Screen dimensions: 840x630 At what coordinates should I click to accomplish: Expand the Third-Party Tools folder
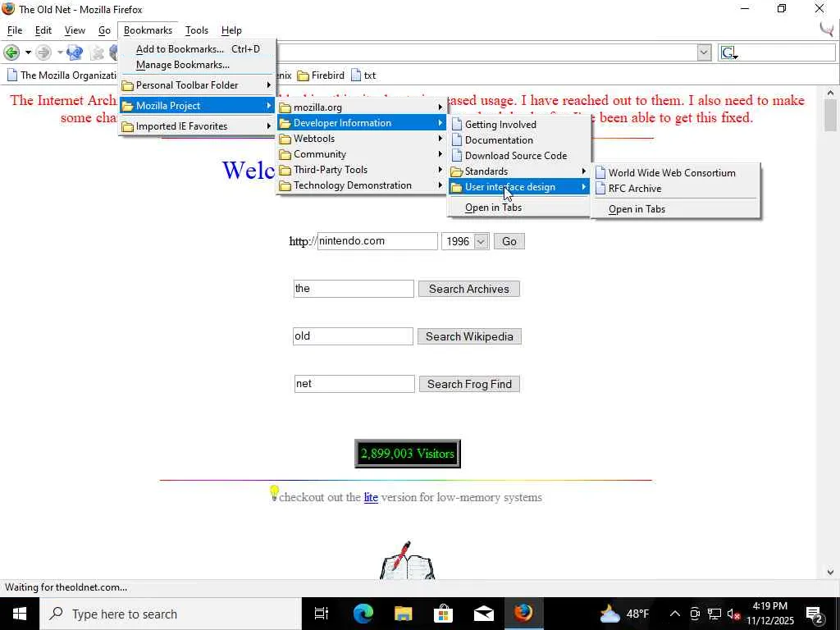(x=362, y=169)
